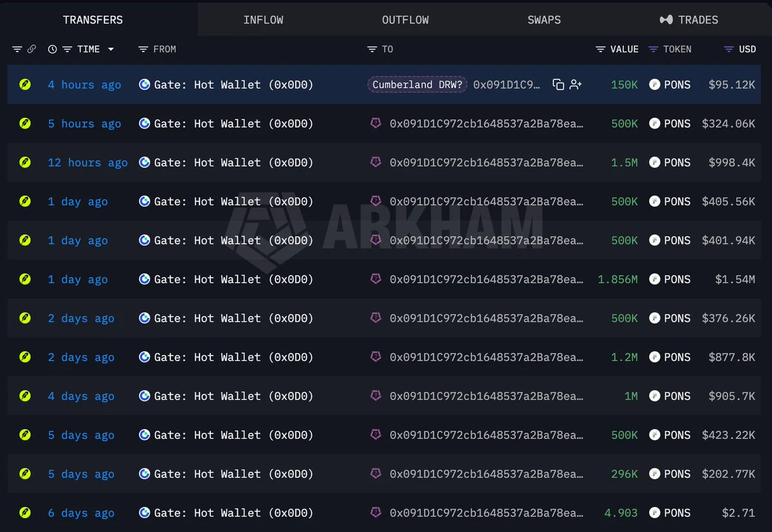
Task: Open recipient address 0x091D1C972cb… in the $324.06K row
Action: click(x=486, y=124)
